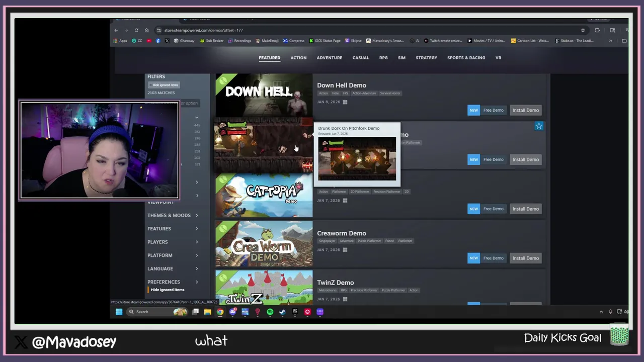Open the Cartoon List bookmark
The image size is (644, 362).
point(530,41)
